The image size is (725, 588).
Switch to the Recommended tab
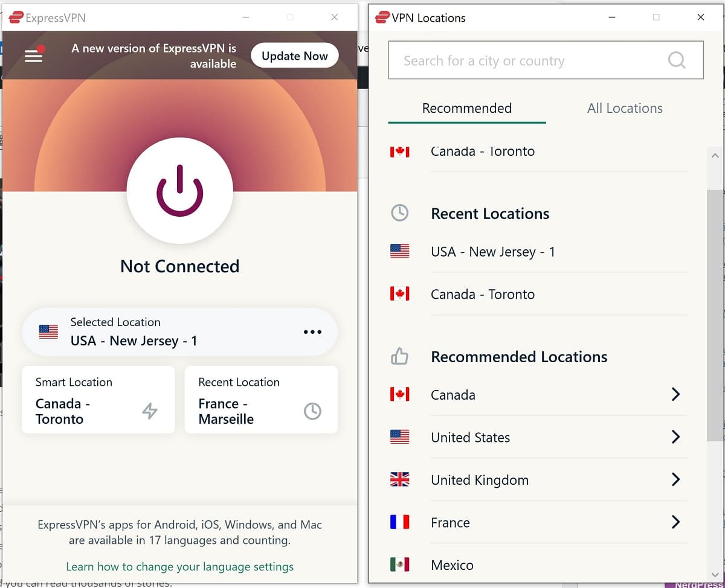(467, 108)
